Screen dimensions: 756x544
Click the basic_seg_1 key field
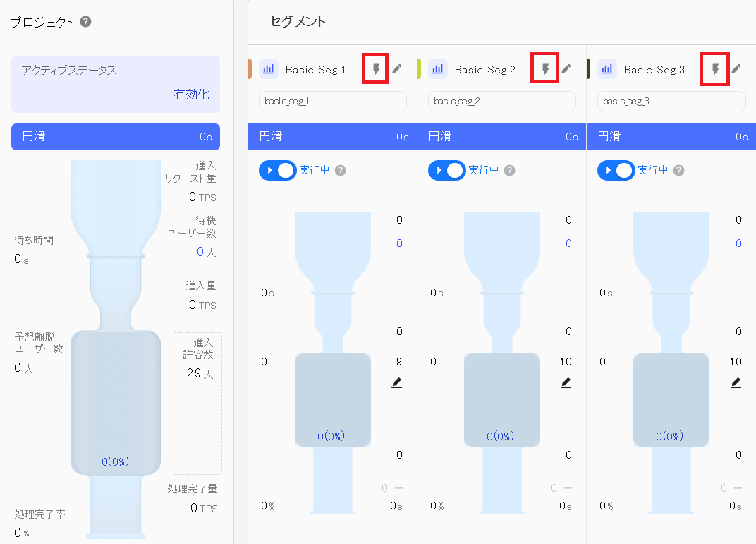pyautogui.click(x=332, y=101)
